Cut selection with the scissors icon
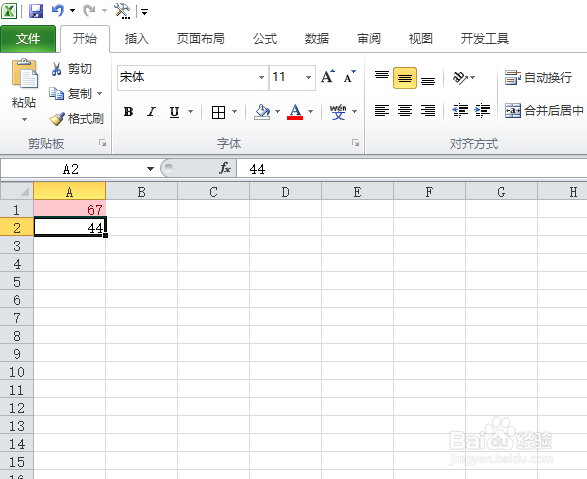 (57, 69)
